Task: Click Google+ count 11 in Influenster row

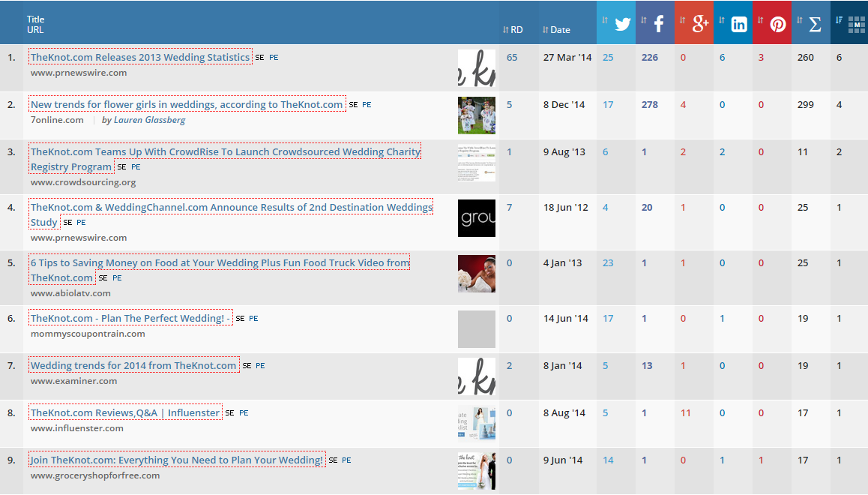Action: [686, 412]
